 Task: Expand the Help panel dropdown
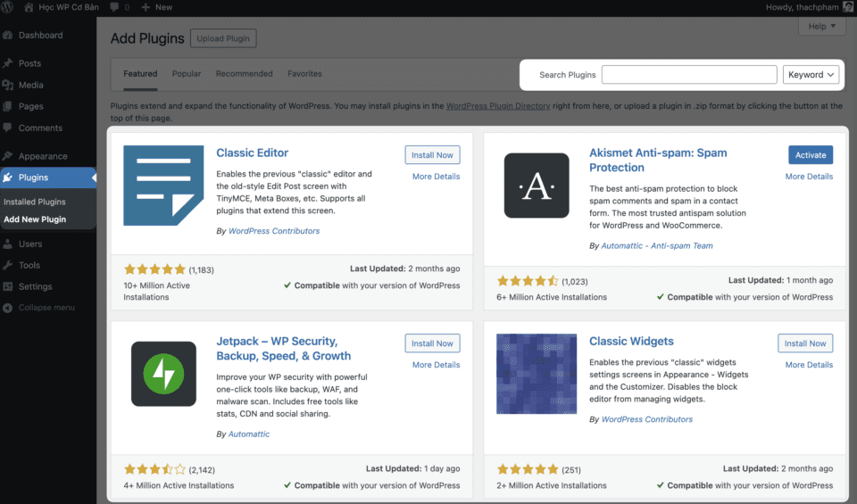[822, 26]
